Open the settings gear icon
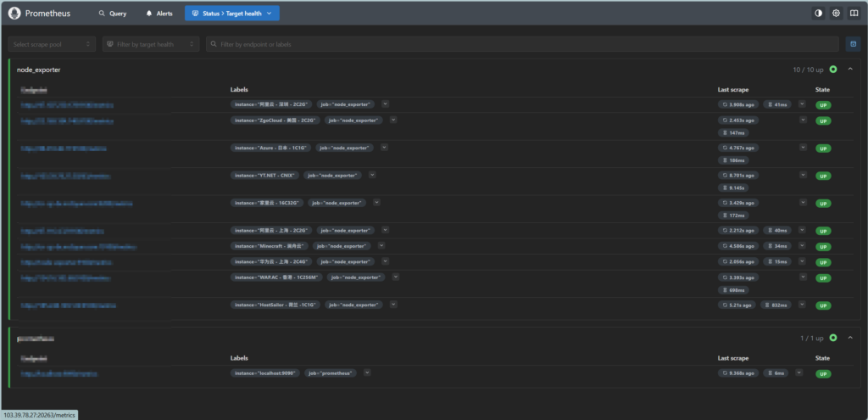The width and height of the screenshot is (868, 420). coord(836,13)
